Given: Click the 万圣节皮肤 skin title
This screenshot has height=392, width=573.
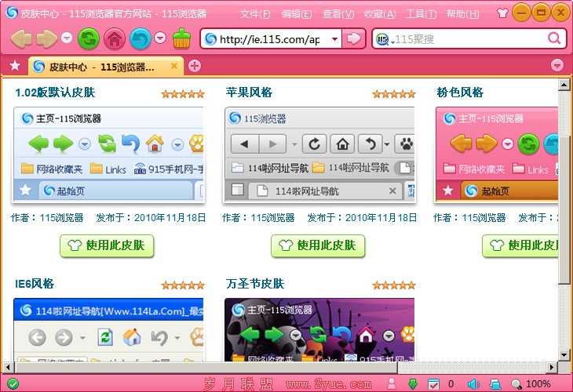Looking at the screenshot, I should [x=254, y=284].
